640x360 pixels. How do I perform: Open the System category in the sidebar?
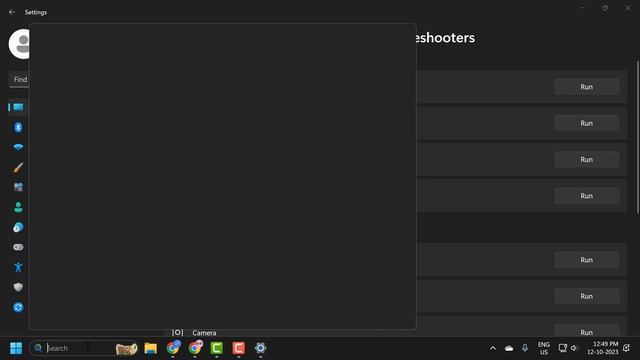18,107
